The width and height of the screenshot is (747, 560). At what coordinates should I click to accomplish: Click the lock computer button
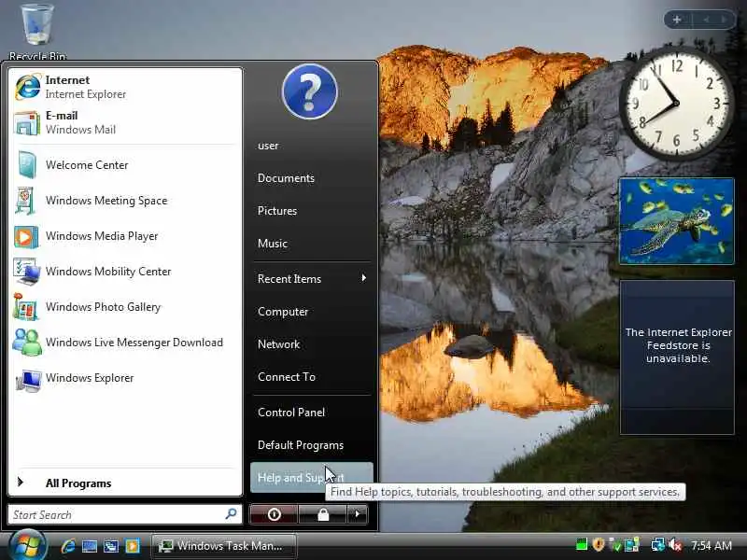323,514
